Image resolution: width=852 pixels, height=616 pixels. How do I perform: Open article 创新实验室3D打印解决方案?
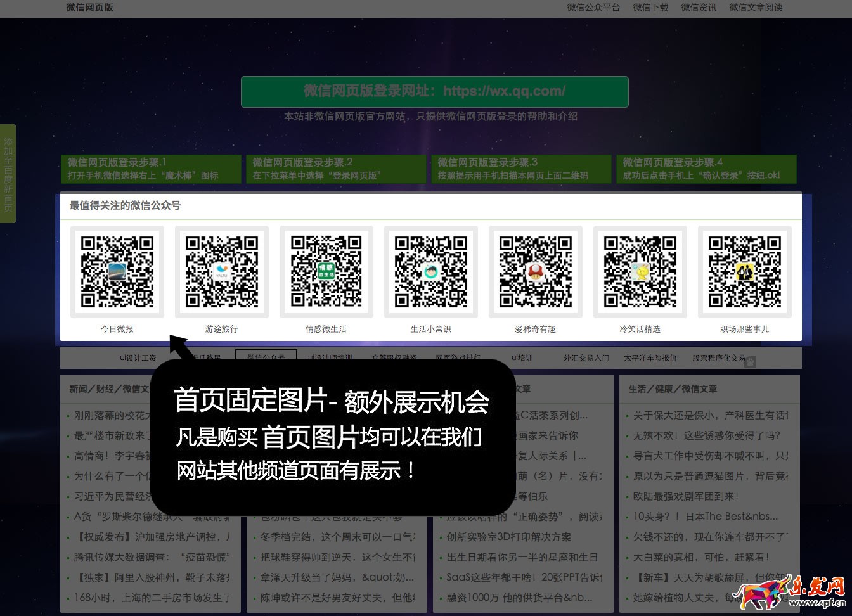508,537
